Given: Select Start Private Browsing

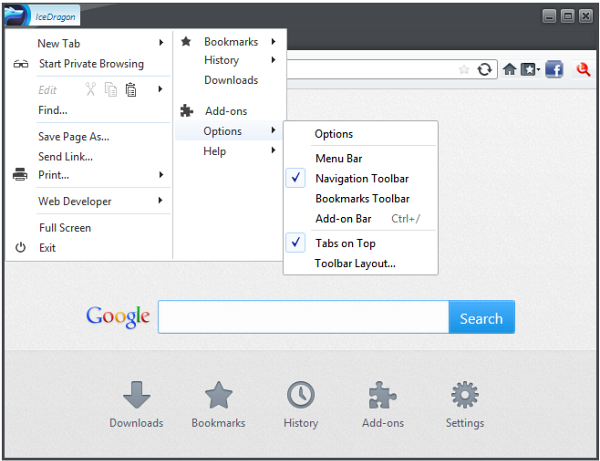Looking at the screenshot, I should pyautogui.click(x=89, y=64).
